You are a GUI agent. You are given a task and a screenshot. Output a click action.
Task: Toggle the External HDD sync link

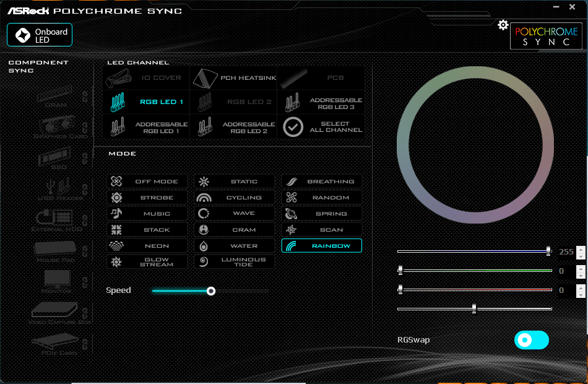pyautogui.click(x=85, y=220)
